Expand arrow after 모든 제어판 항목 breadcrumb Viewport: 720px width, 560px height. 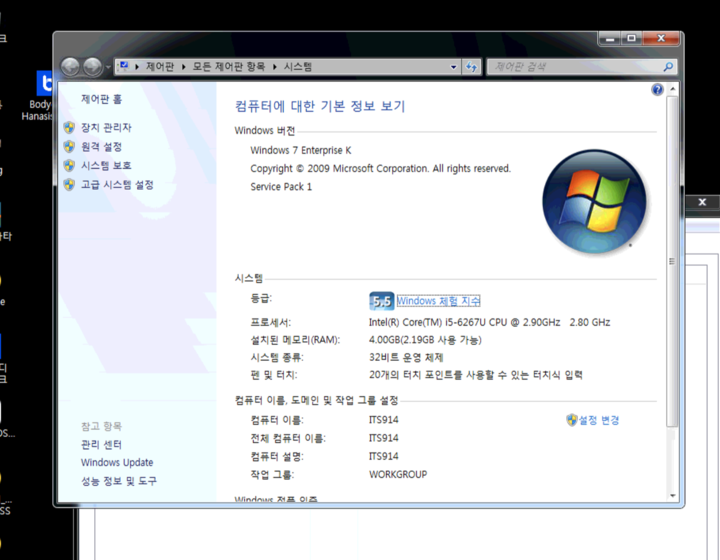click(x=275, y=67)
